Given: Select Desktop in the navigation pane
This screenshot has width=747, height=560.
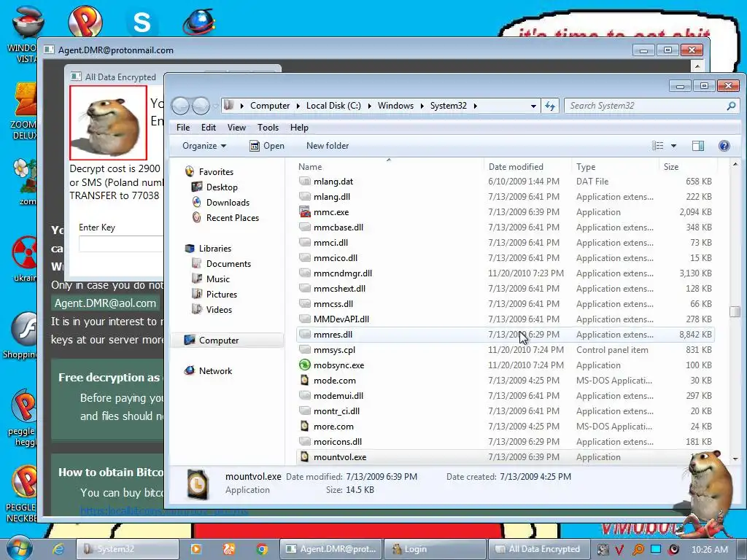Looking at the screenshot, I should (222, 187).
